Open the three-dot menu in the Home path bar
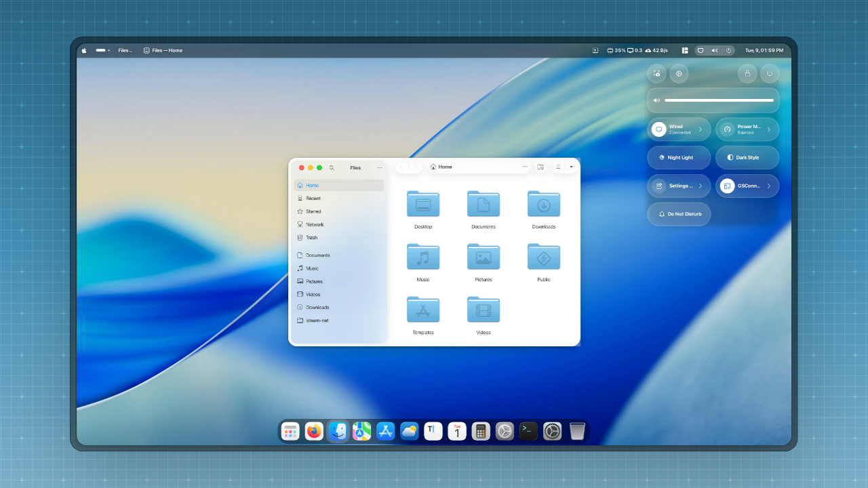Screen dimensions: 868x488 pyautogui.click(x=524, y=167)
